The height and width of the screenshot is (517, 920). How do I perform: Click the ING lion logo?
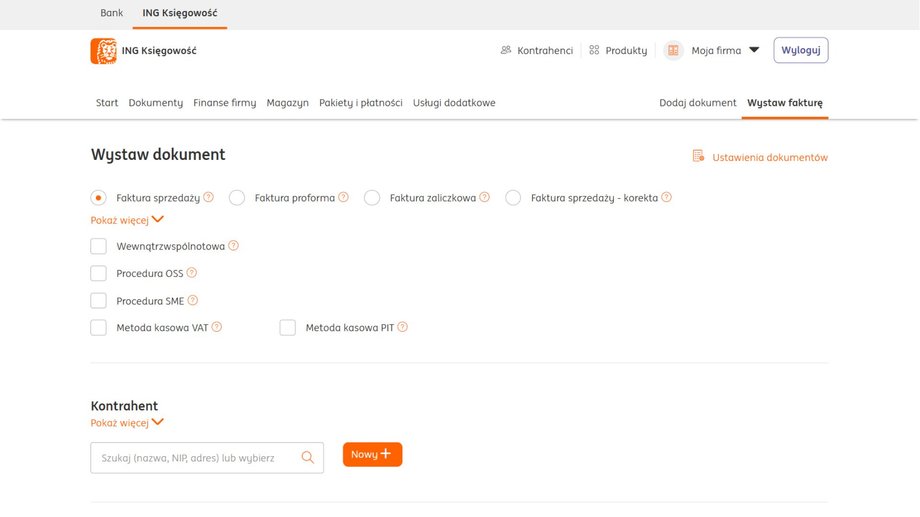click(x=103, y=51)
